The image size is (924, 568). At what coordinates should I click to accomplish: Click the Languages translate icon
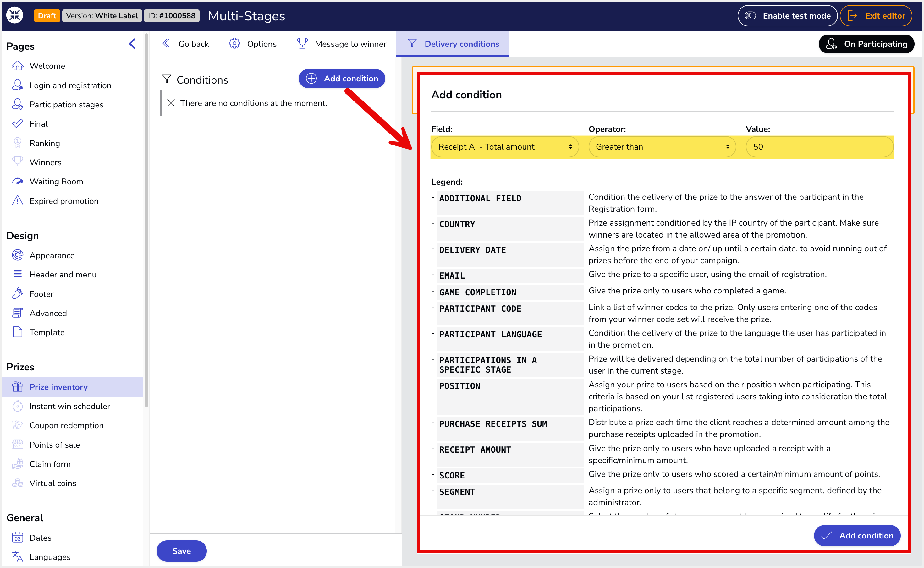pyautogui.click(x=17, y=556)
